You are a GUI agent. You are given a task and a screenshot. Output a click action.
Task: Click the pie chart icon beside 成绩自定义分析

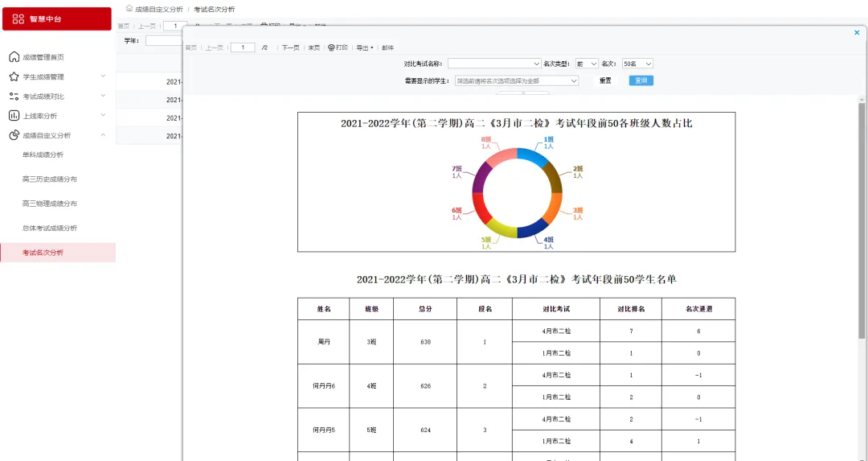[14, 135]
